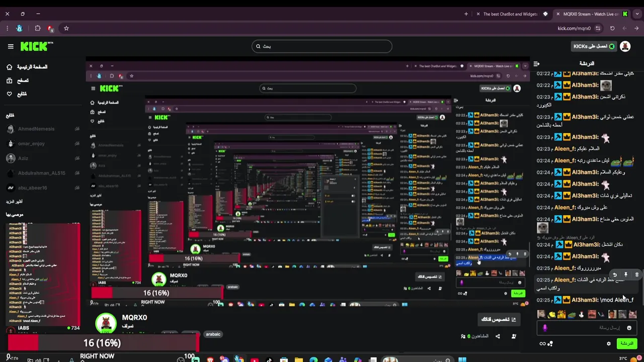Insert the pepe frog emote from quick emotes

[572, 315]
